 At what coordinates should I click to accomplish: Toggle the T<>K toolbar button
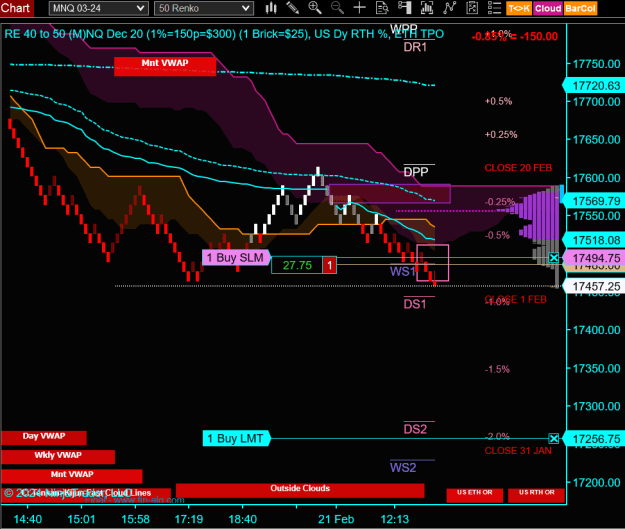(519, 8)
